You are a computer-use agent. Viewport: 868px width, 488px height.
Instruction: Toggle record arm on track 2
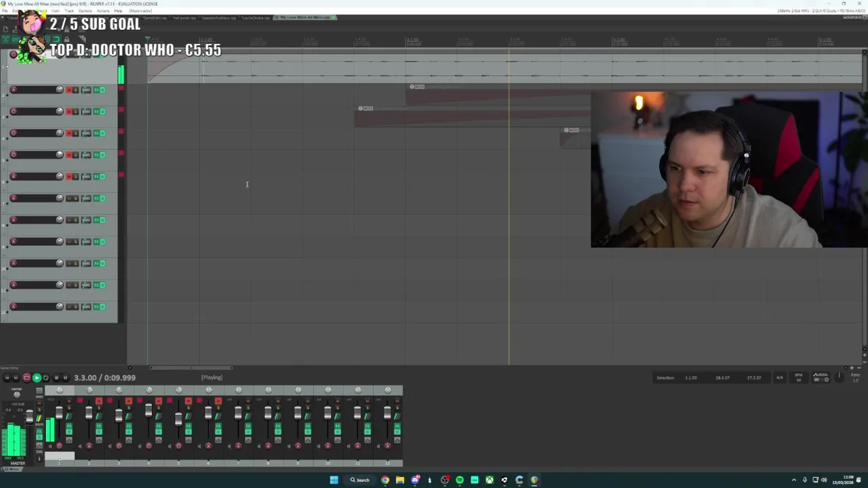click(x=14, y=89)
